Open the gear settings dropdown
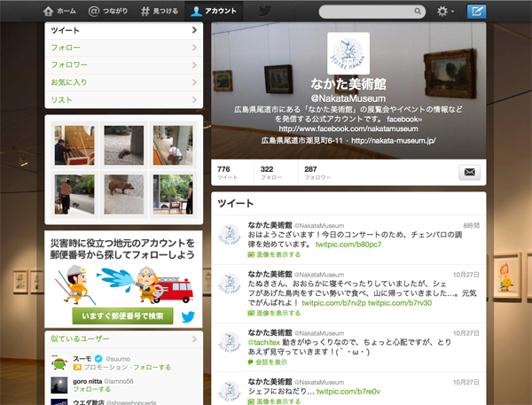The height and width of the screenshot is (405, 532). click(445, 12)
